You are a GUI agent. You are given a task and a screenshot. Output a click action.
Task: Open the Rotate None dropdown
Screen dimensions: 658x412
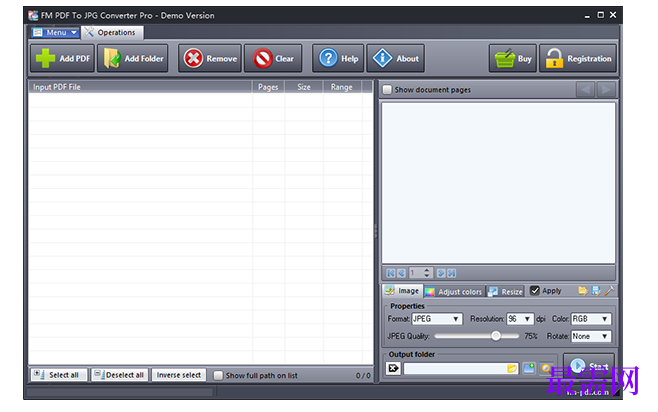[x=591, y=336]
